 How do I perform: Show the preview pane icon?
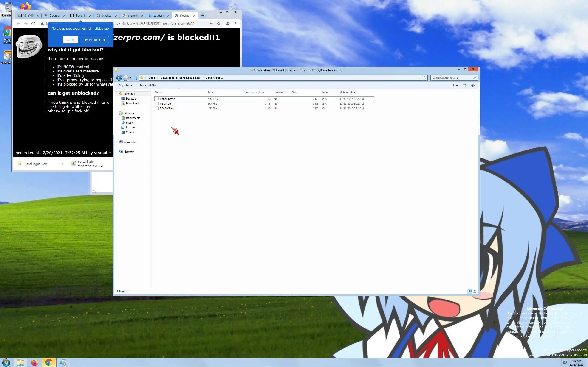pos(465,85)
